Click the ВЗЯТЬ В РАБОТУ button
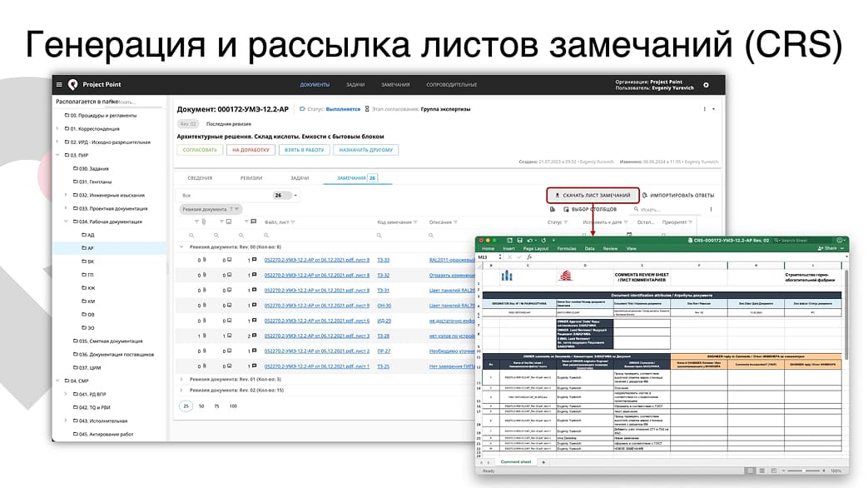The image size is (868, 488). click(305, 150)
